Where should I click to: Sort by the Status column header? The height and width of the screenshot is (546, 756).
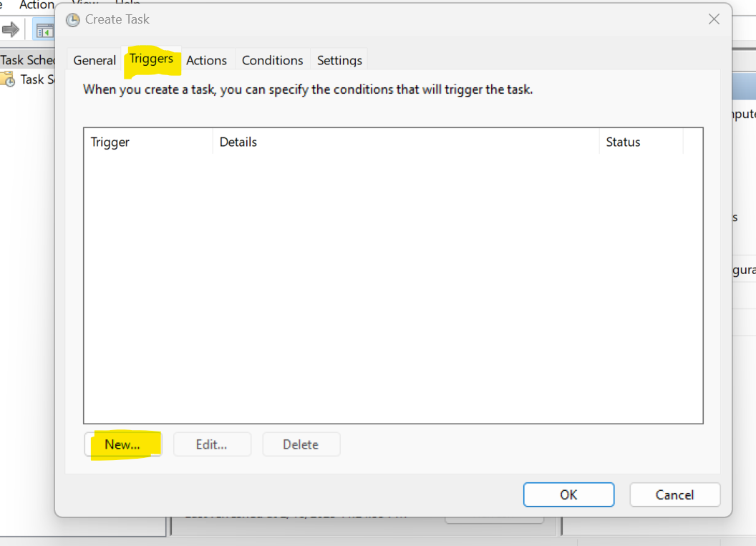[641, 142]
